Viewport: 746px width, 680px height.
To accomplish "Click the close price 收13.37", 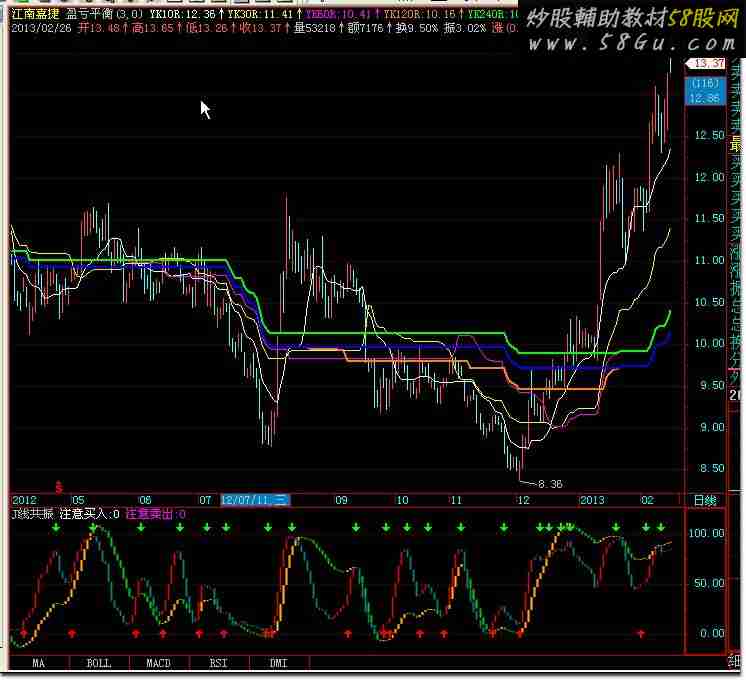I will coord(261,28).
